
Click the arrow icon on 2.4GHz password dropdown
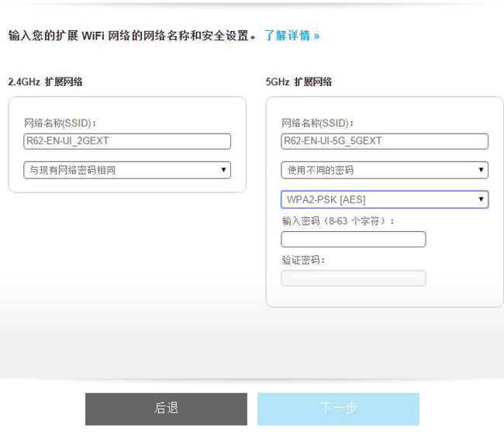(223, 170)
